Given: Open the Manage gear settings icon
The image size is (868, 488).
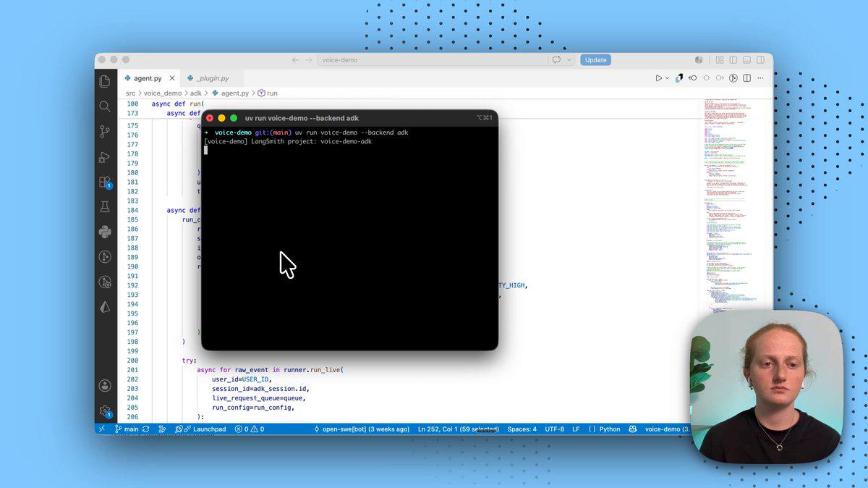Looking at the screenshot, I should point(105,411).
